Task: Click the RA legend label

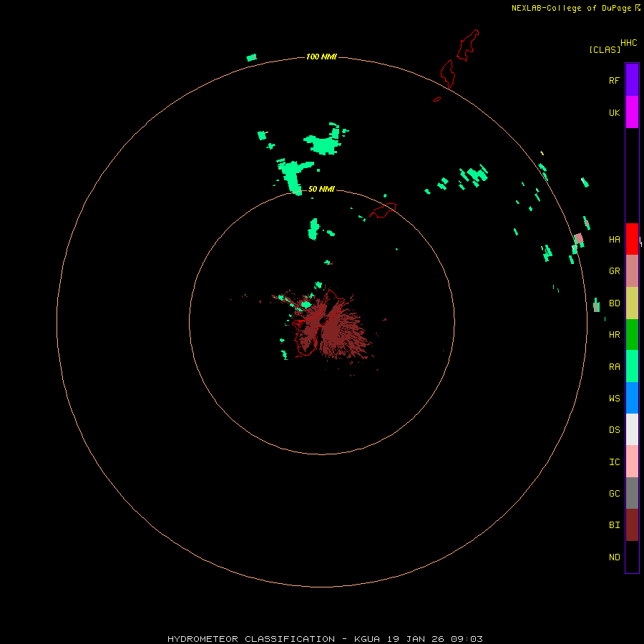Action: 614,367
